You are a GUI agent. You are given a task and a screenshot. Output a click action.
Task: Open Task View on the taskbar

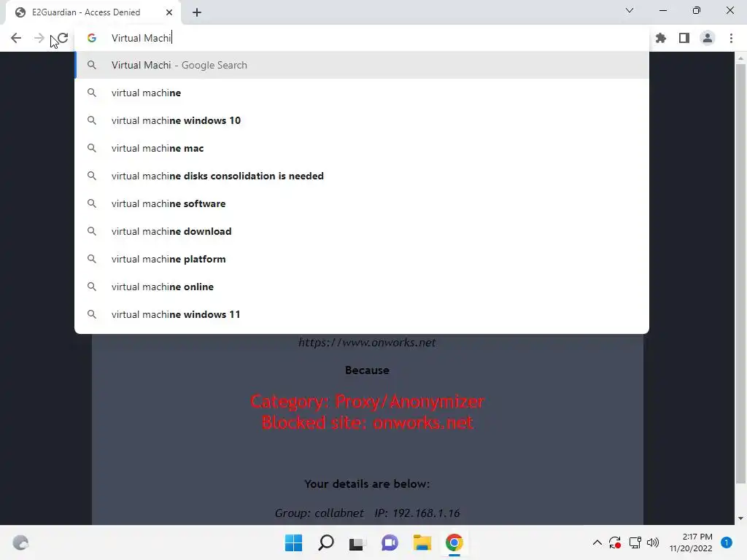(x=357, y=543)
